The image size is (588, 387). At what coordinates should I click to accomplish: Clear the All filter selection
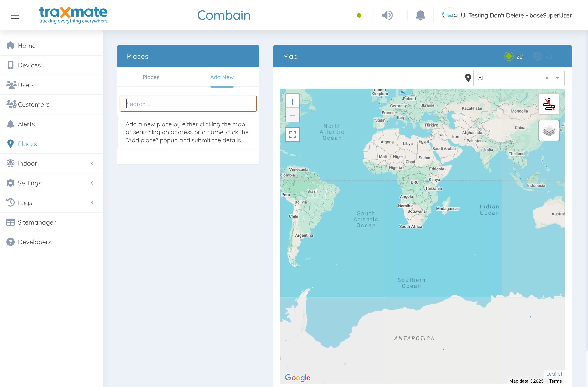click(547, 78)
